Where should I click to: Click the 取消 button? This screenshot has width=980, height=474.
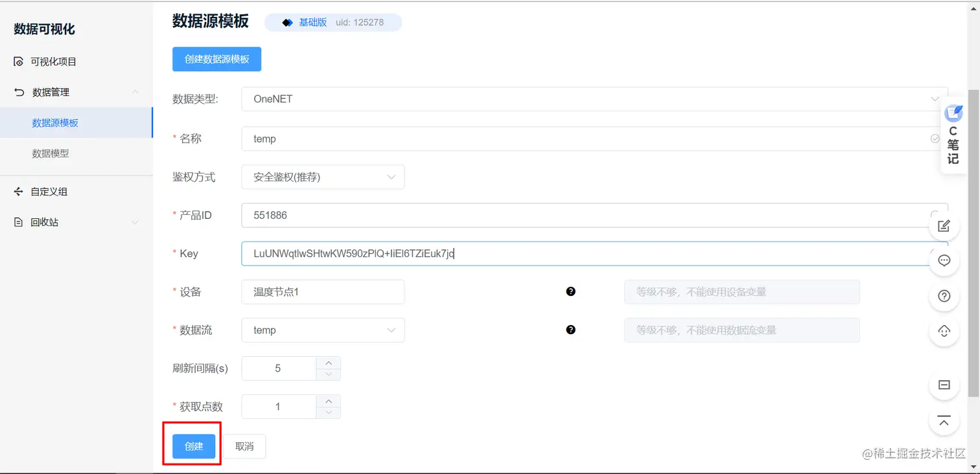244,446
